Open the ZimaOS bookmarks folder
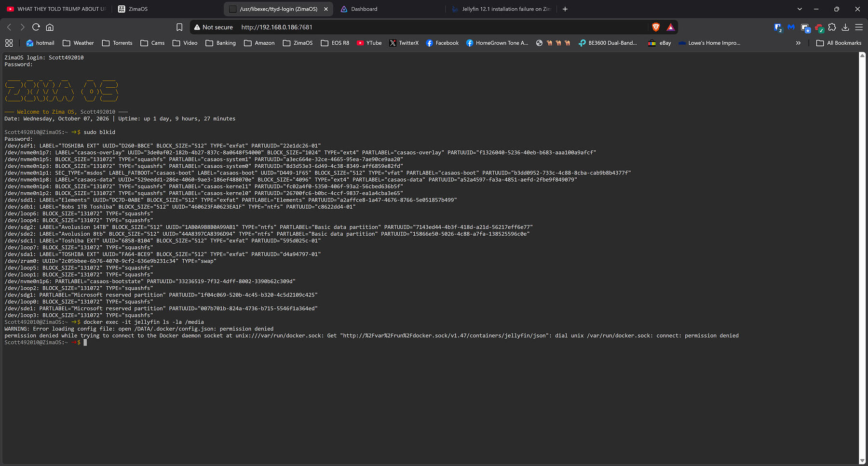This screenshot has width=868, height=466. click(x=298, y=43)
